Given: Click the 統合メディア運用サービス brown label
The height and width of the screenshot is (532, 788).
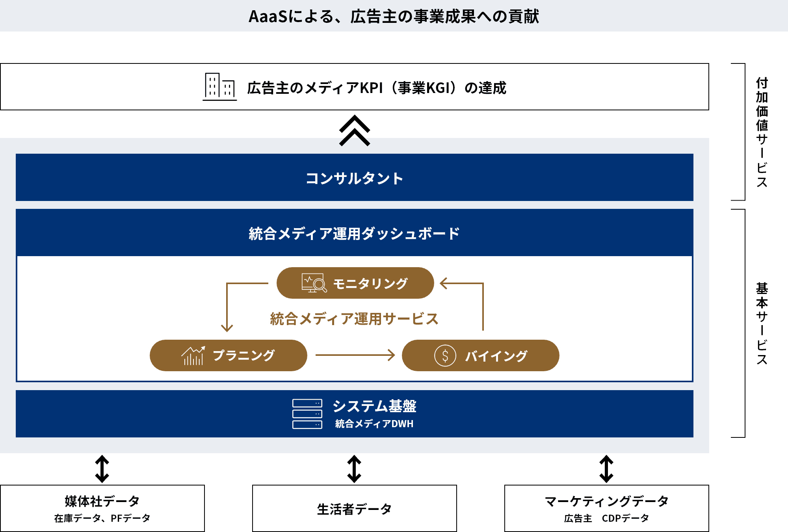Looking at the screenshot, I should (x=354, y=319).
